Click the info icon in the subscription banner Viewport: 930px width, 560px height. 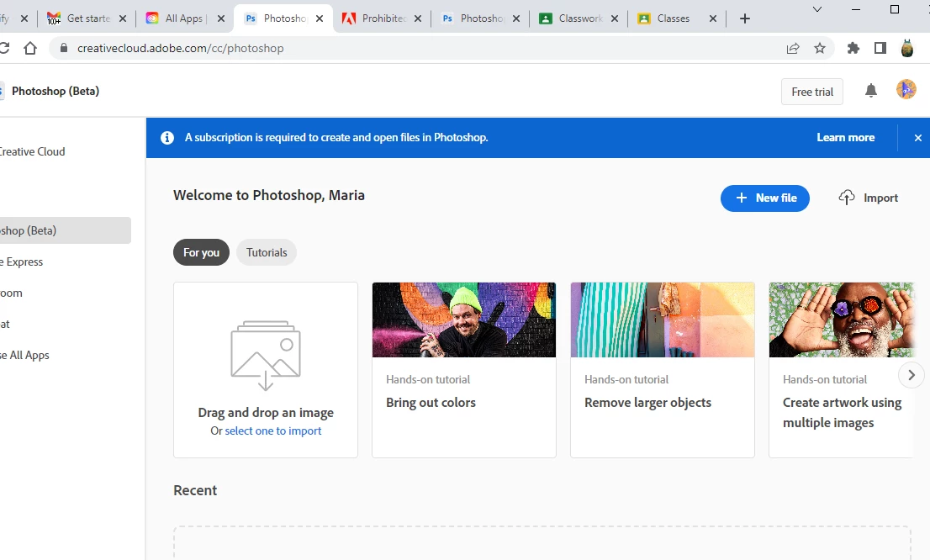point(167,138)
